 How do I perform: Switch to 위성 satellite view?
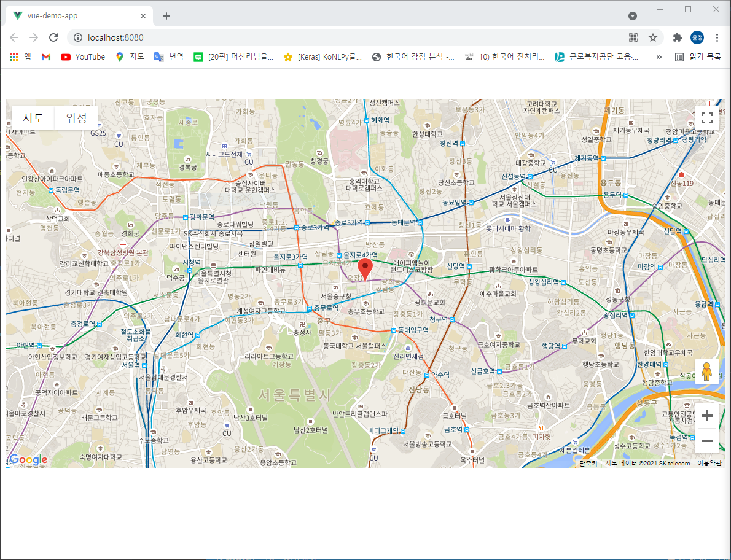tap(76, 118)
